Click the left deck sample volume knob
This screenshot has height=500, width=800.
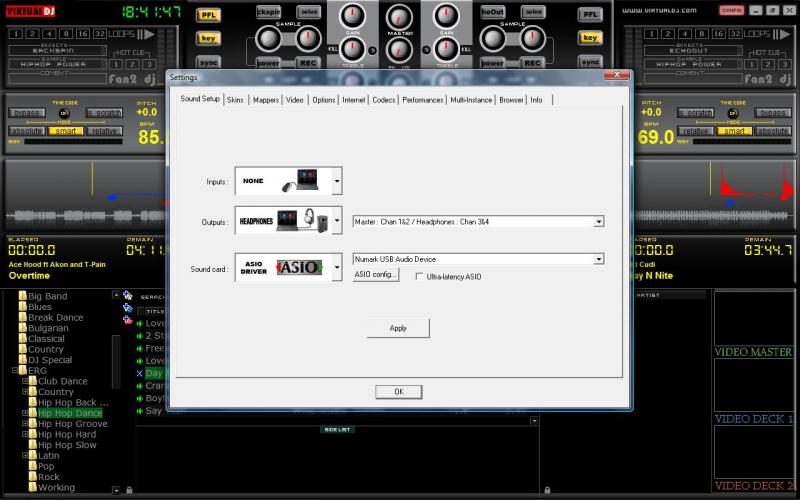[307, 37]
